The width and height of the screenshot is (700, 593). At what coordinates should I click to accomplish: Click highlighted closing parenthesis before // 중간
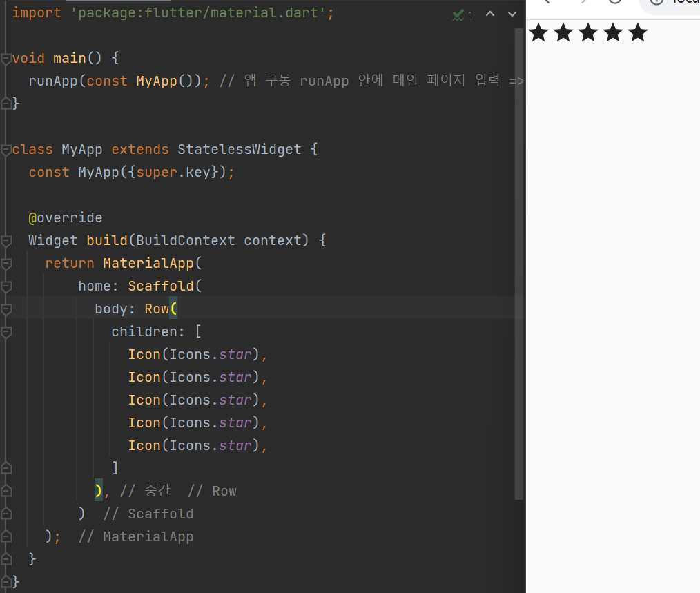(x=99, y=492)
